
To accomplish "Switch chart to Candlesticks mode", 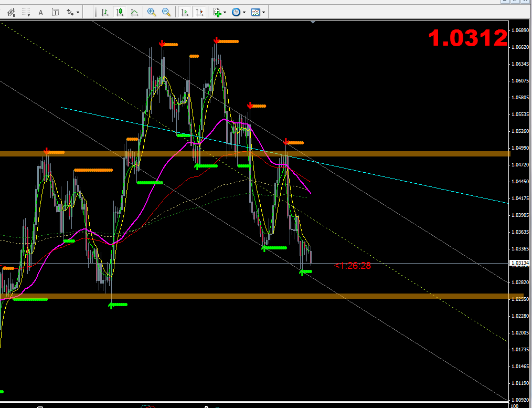I will tap(120, 12).
